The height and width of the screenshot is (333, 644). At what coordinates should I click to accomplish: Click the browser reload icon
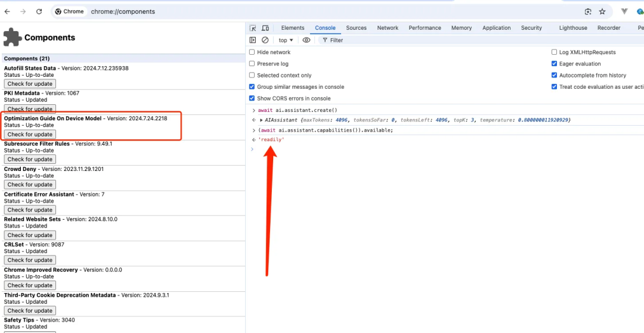point(39,11)
